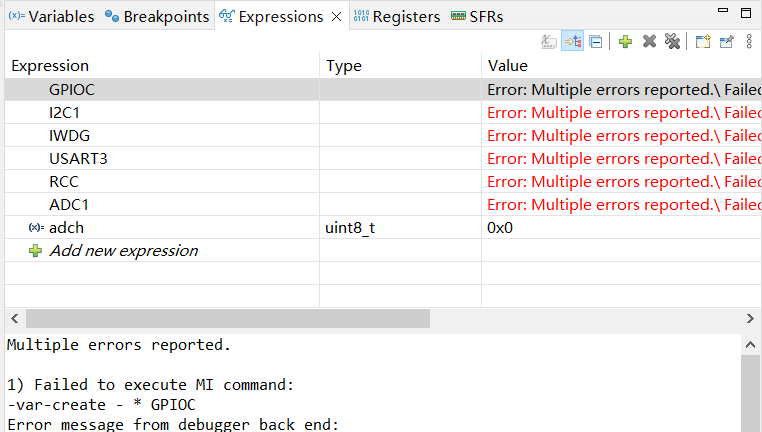The image size is (762, 432).
Task: Toggle Show Type Names icon
Action: point(549,42)
